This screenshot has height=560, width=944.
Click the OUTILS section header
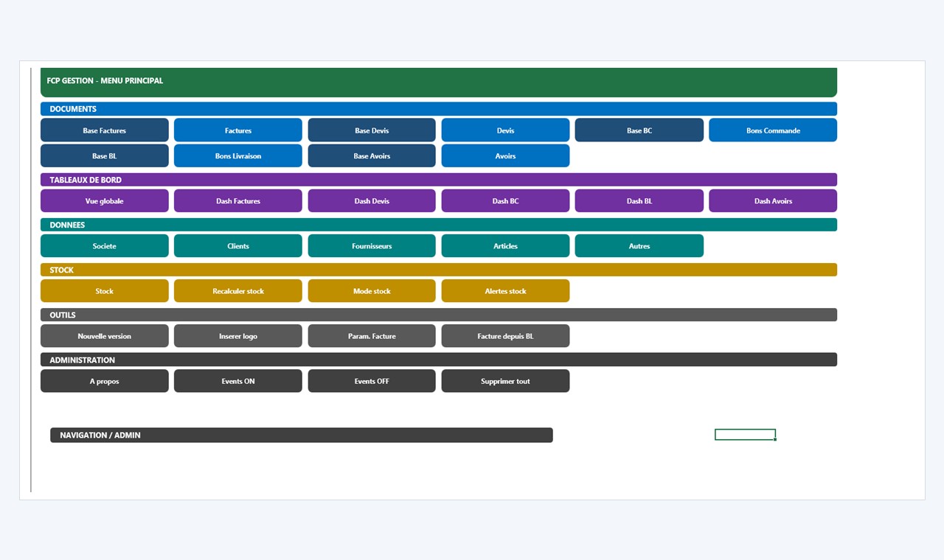click(439, 315)
